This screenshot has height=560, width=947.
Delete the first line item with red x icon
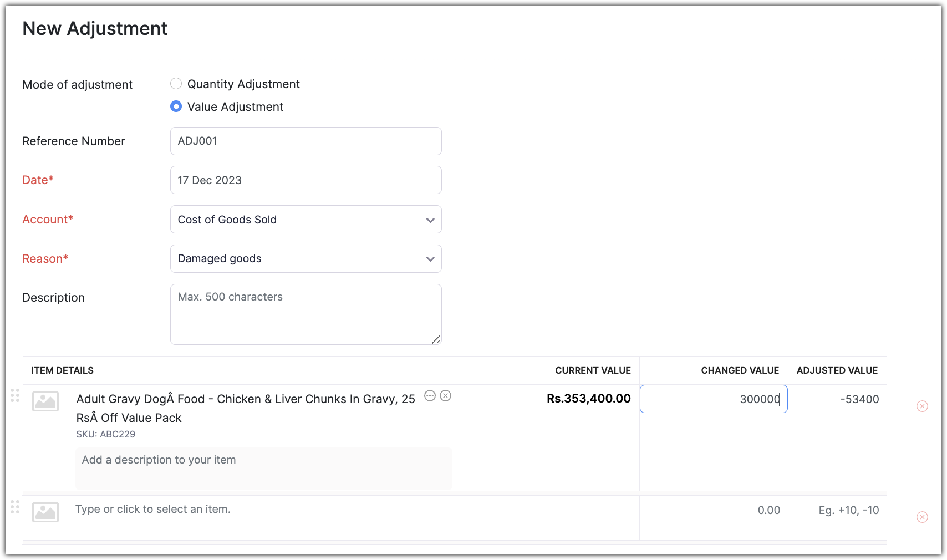[923, 406]
